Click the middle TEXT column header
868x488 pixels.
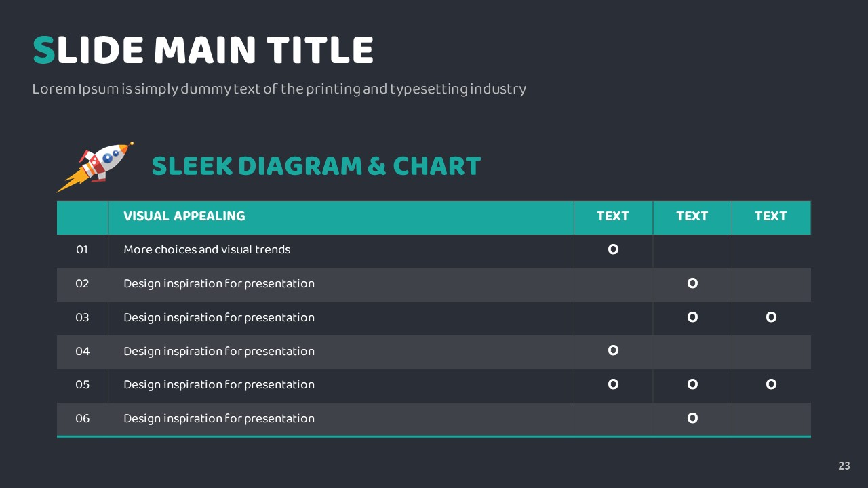coord(692,216)
